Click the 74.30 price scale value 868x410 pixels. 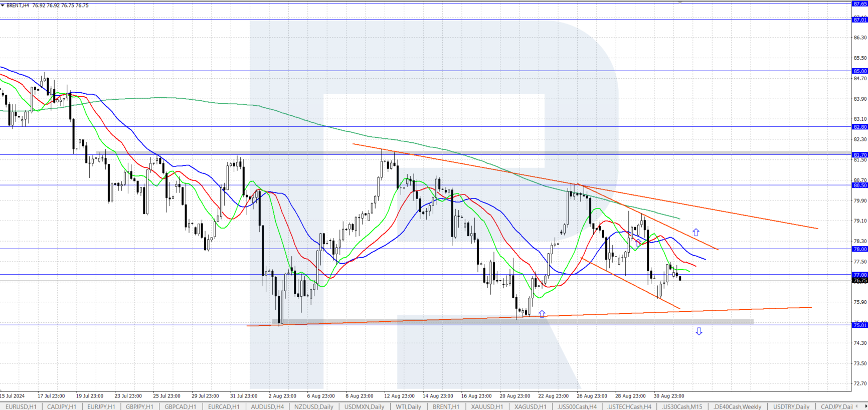tap(860, 343)
